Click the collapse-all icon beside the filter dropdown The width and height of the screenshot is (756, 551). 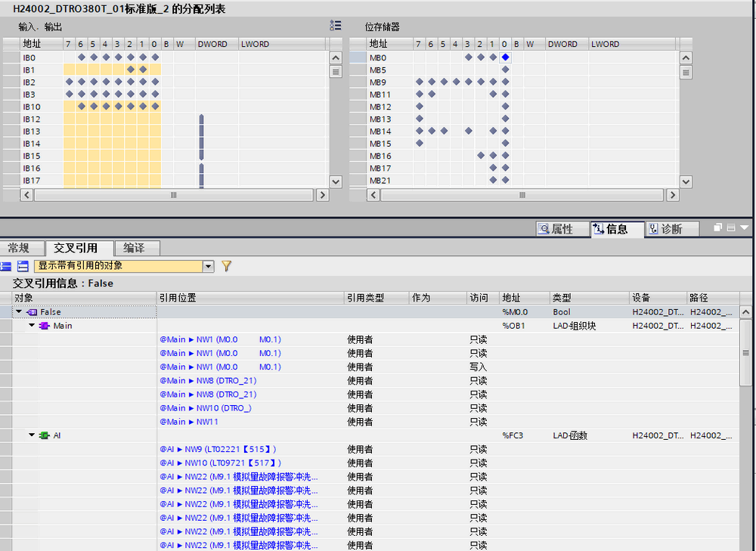pos(23,266)
